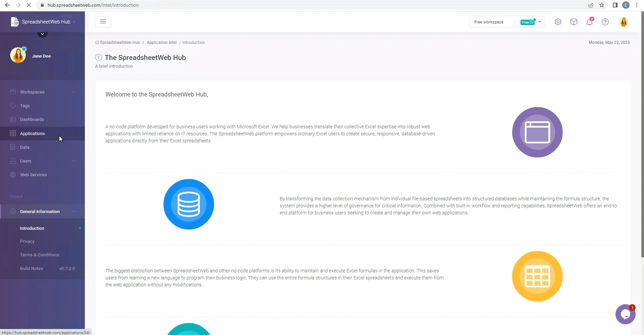Click the help question mark icon
Image resolution: width=644 pixels, height=335 pixels.
(x=605, y=22)
